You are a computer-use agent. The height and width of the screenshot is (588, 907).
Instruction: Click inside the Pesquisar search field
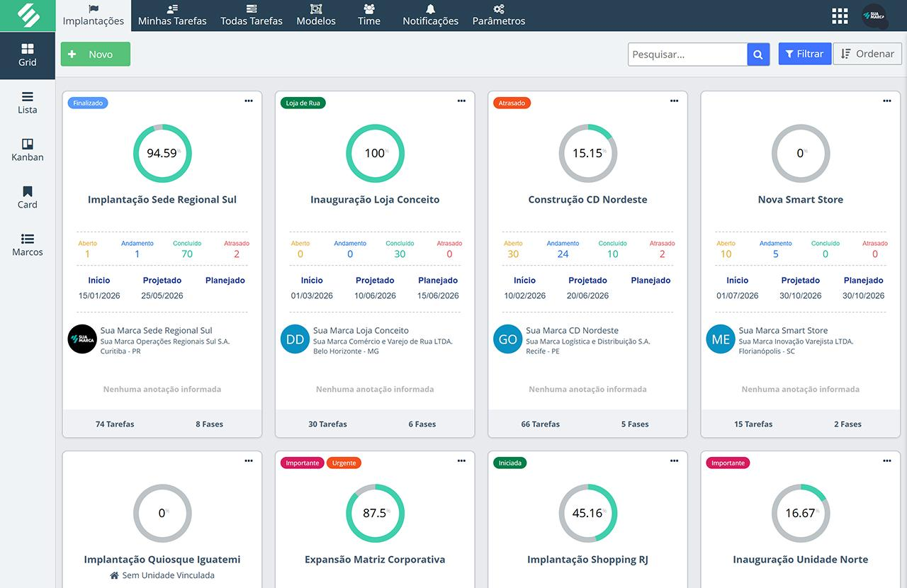point(686,54)
